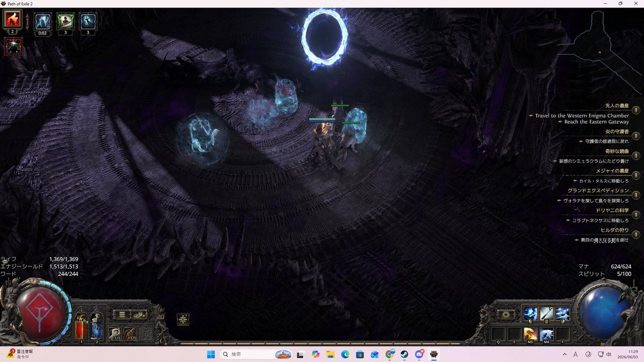Click the green buff icon showing 3
Image resolution: width=644 pixels, height=362 pixels.
(65, 21)
